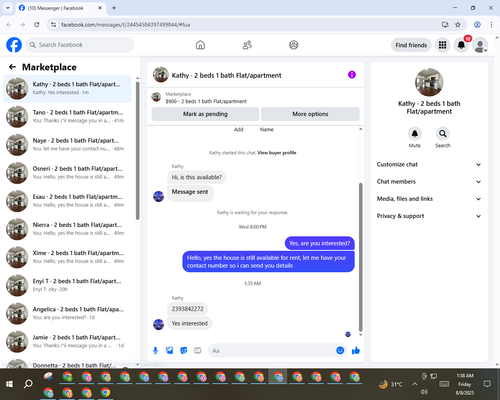This screenshot has width=500, height=400.
Task: Bookmark this page with the star icon
Action: pyautogui.click(x=458, y=25)
